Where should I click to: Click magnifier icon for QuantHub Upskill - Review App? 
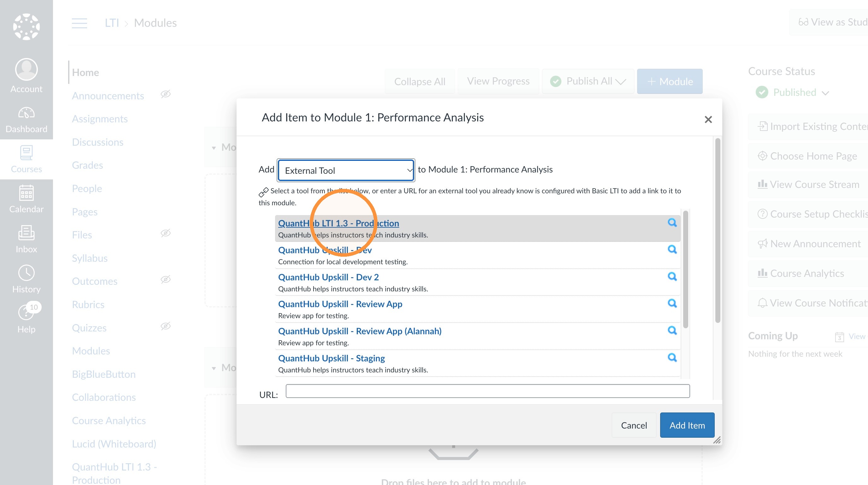(672, 303)
